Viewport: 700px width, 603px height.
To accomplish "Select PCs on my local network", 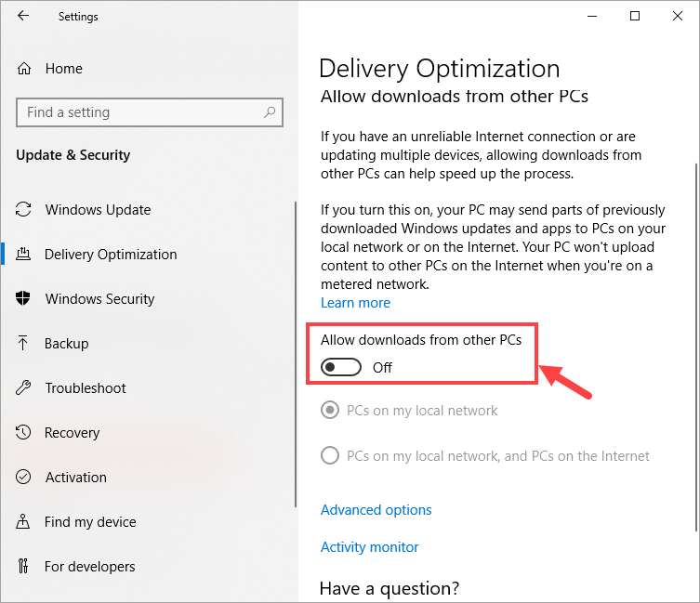I will tap(329, 410).
